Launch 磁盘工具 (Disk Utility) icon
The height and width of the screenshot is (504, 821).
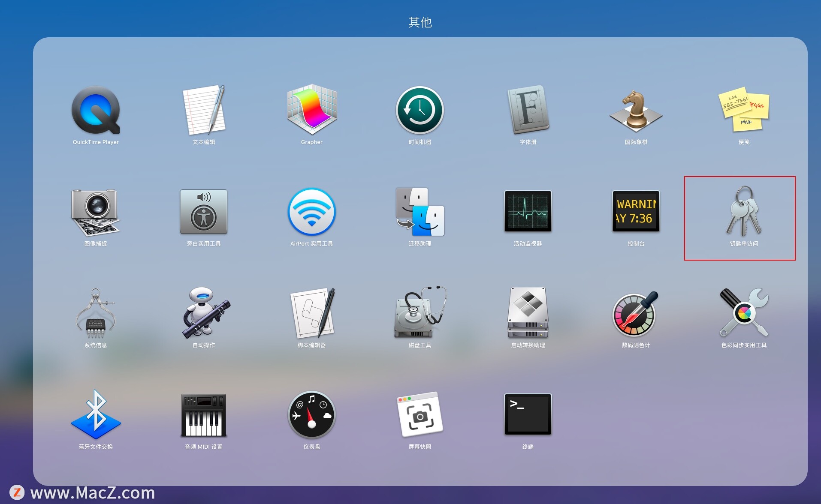[x=420, y=312]
